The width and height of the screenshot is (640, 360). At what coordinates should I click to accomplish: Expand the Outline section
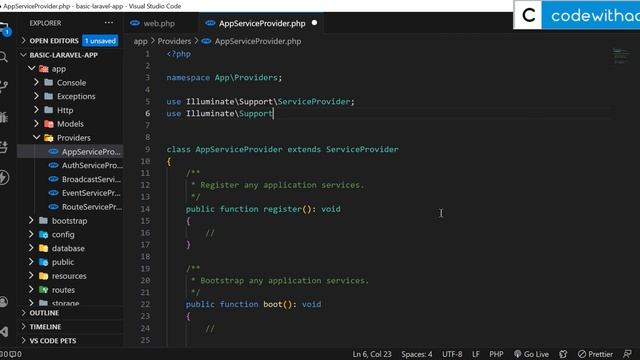tap(23, 313)
